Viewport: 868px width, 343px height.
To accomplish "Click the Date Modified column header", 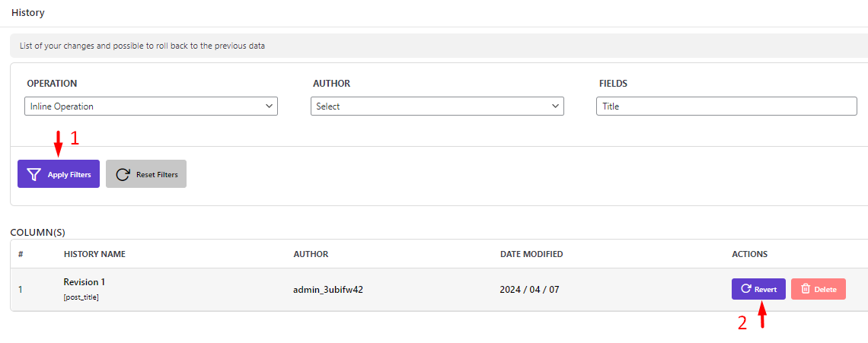I will tap(531, 254).
